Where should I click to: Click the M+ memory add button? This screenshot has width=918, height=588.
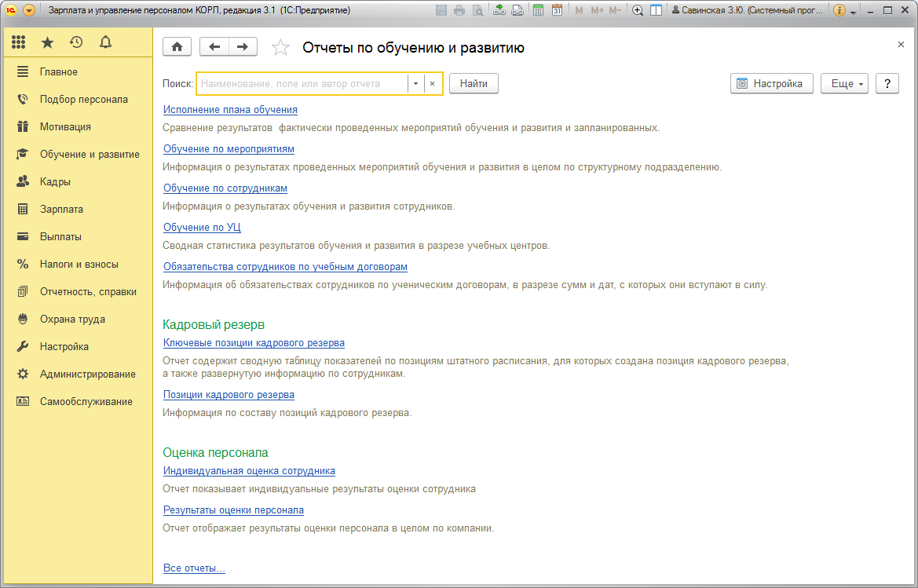pos(597,10)
